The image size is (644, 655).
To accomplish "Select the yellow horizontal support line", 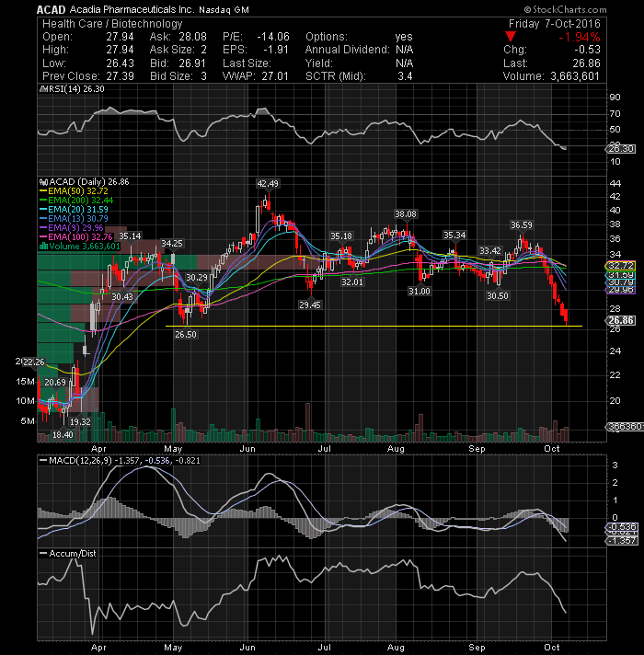I will (374, 327).
